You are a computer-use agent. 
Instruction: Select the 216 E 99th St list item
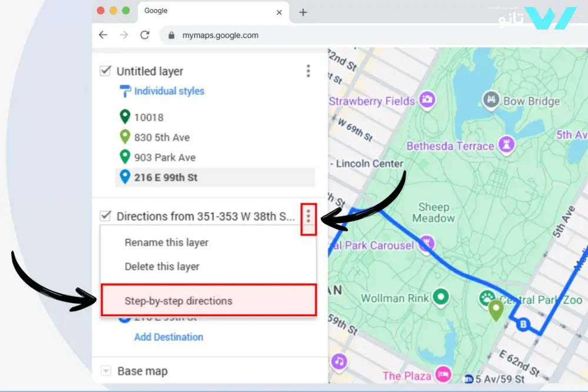pyautogui.click(x=165, y=177)
